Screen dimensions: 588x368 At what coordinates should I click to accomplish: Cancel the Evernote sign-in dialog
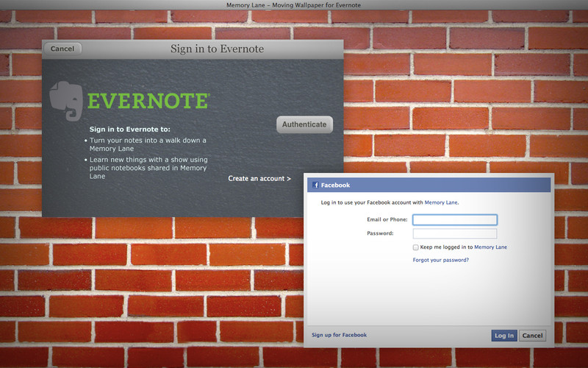pyautogui.click(x=62, y=49)
